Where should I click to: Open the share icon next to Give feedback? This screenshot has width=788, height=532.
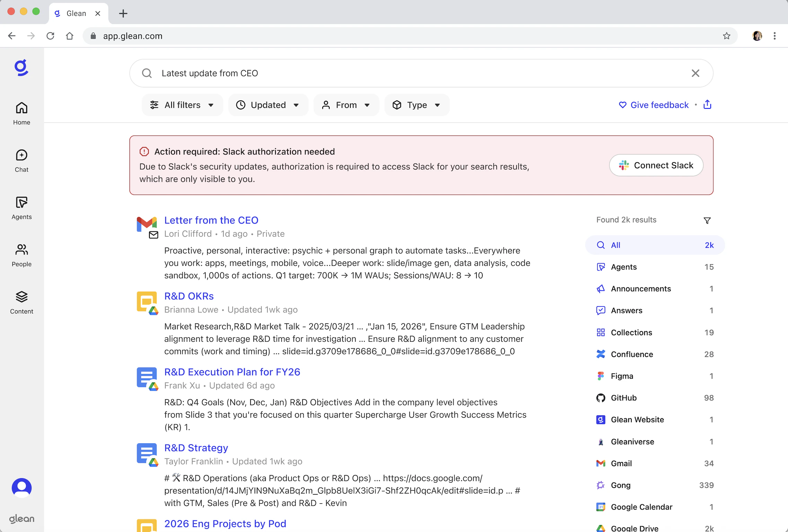point(707,105)
